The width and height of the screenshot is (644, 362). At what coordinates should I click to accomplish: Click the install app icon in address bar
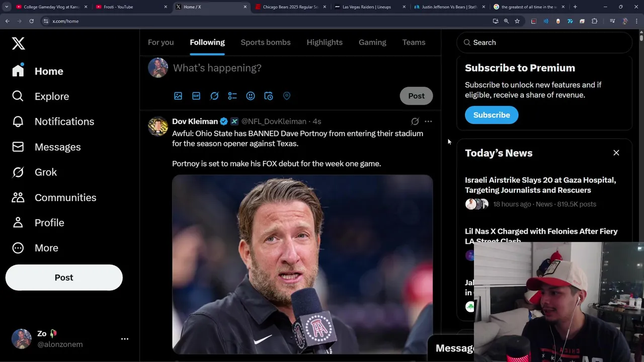496,21
